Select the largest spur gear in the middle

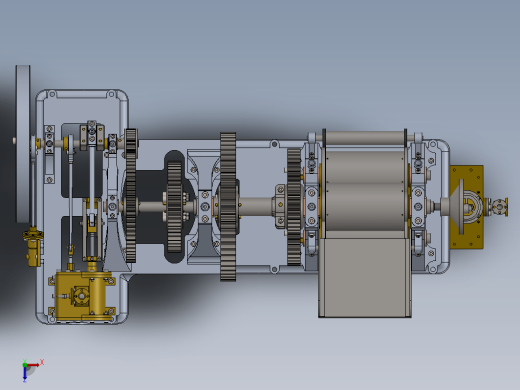[x=228, y=207]
